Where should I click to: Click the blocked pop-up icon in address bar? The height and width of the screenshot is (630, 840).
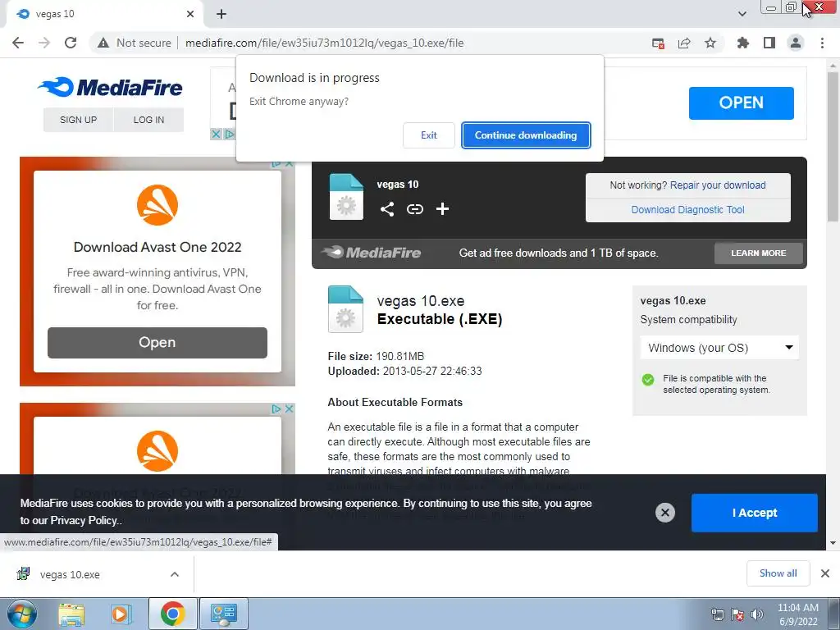point(658,43)
